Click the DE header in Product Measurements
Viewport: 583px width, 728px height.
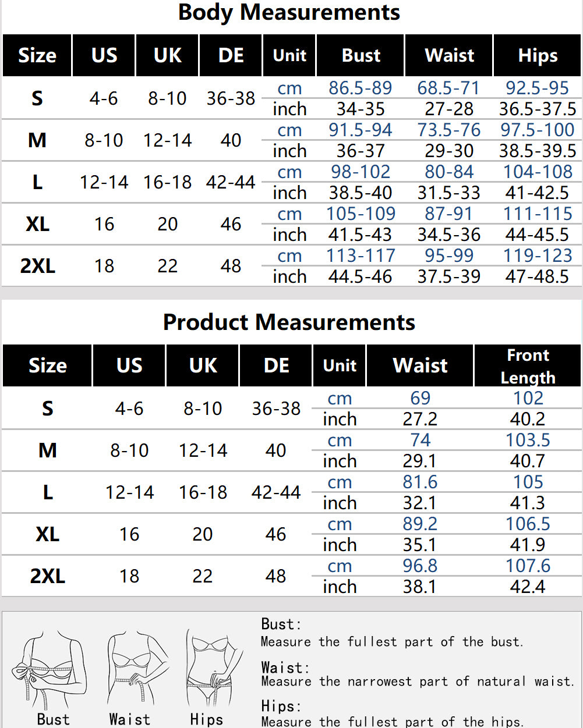pos(276,365)
